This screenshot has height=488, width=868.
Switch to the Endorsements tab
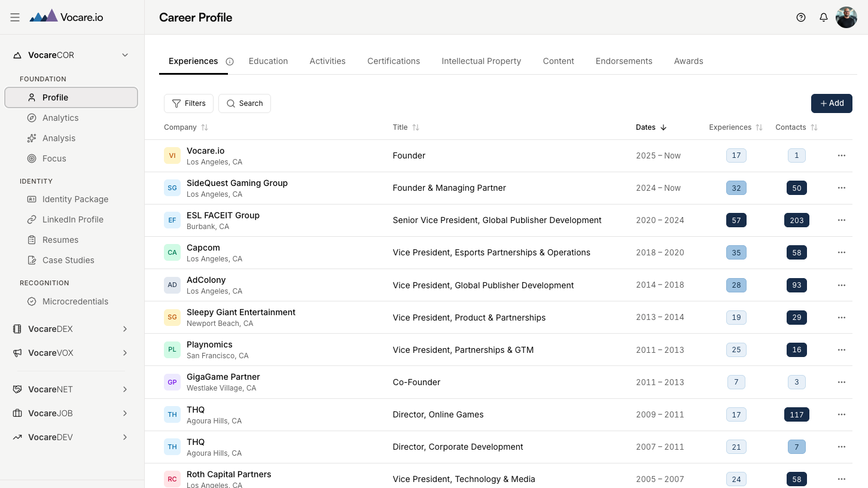[624, 61]
